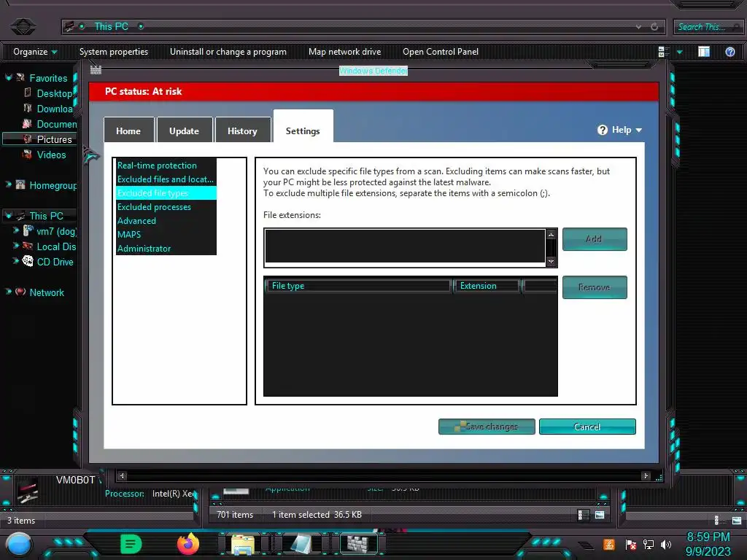
Task: Collapse the This PC tree node
Action: [8, 216]
